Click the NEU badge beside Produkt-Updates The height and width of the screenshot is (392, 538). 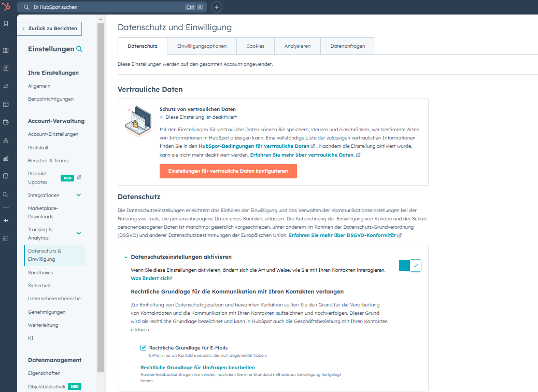pos(67,178)
